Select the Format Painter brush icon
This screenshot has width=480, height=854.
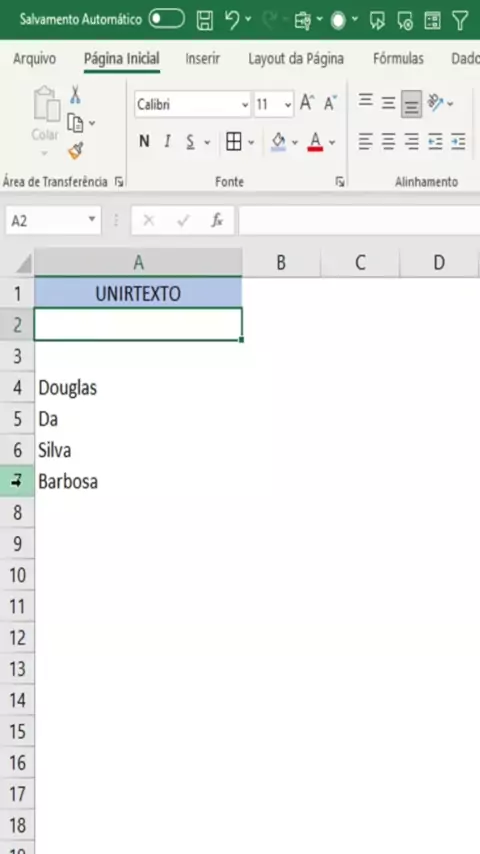(x=76, y=150)
